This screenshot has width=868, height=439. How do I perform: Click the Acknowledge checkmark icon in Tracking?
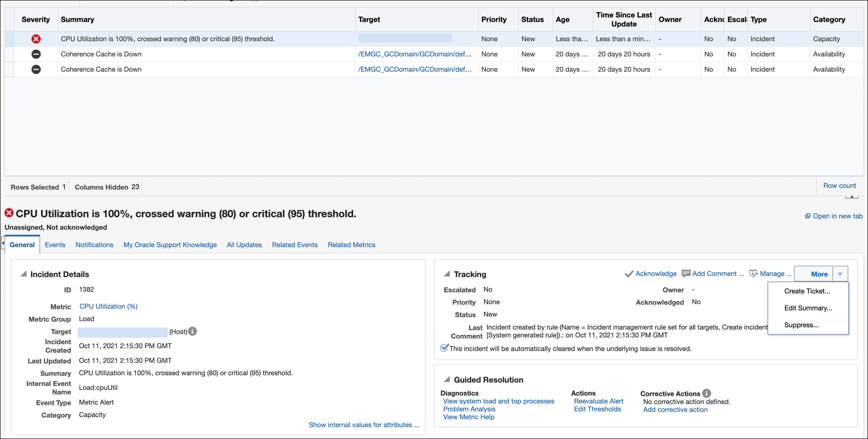[629, 274]
